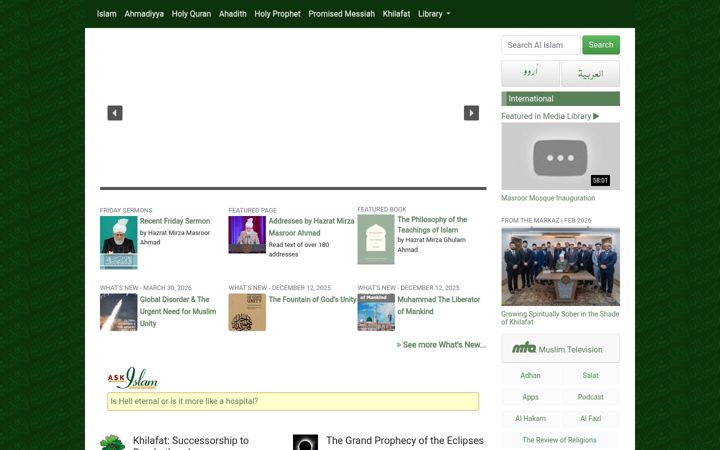Image resolution: width=720 pixels, height=450 pixels.
Task: Open The Grand Prophecy of the Eclipses
Action: (405, 441)
